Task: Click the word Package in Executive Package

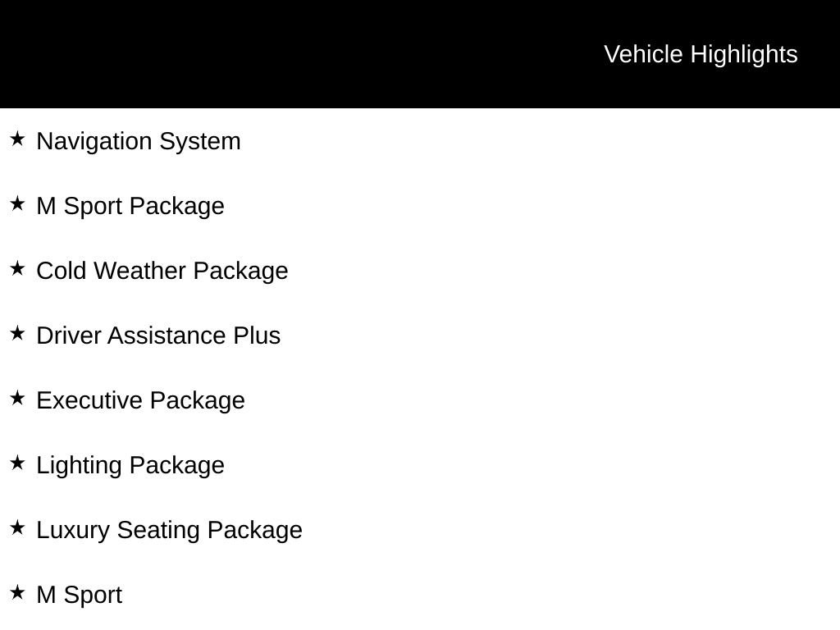Action: point(197,401)
